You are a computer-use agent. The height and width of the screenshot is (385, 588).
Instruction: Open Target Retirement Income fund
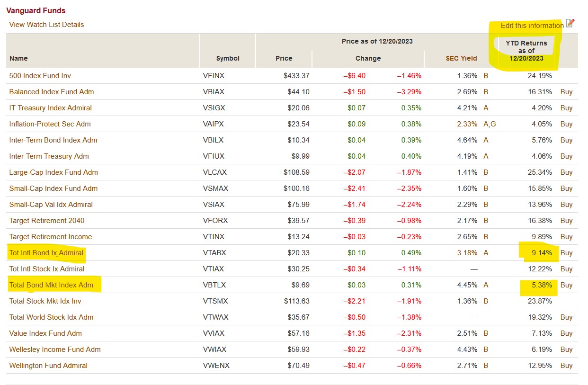[x=51, y=237]
